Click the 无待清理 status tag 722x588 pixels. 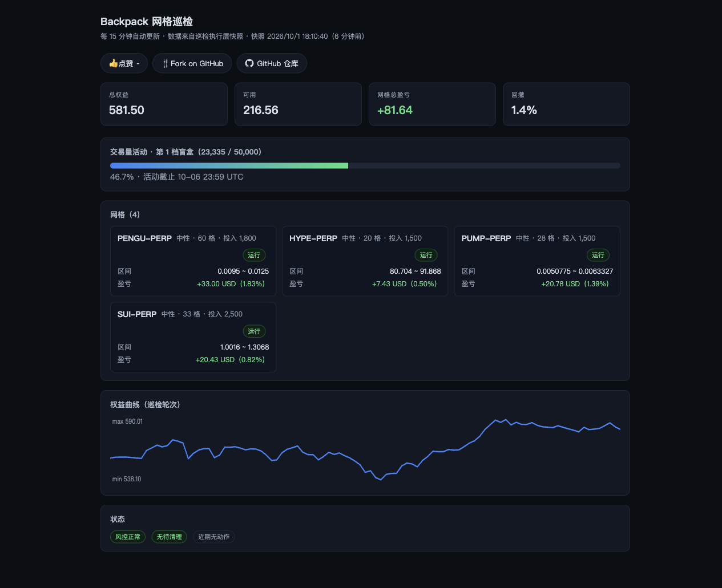(x=169, y=537)
